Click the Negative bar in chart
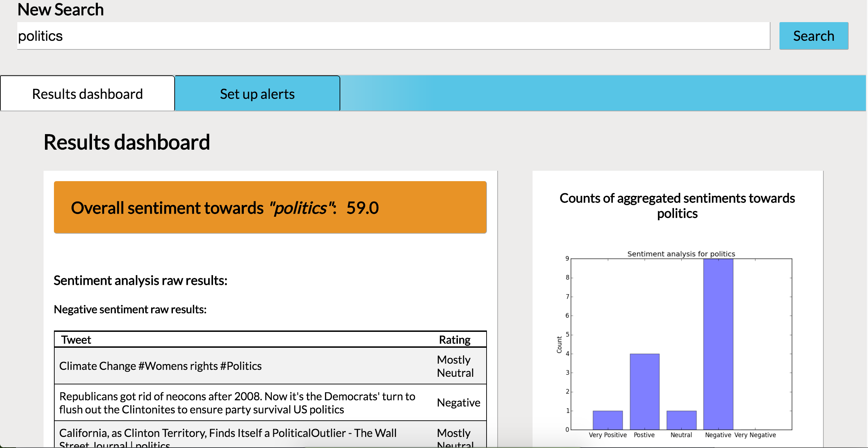The width and height of the screenshot is (868, 448). tap(718, 344)
